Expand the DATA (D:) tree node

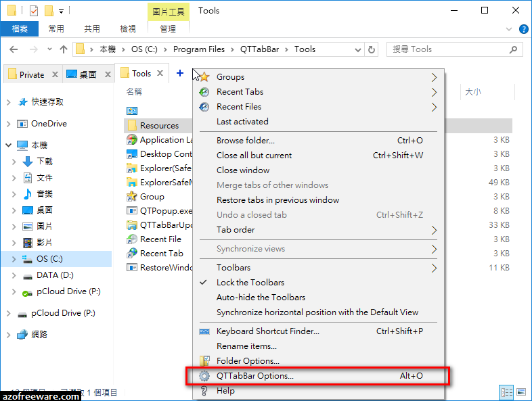(x=14, y=275)
